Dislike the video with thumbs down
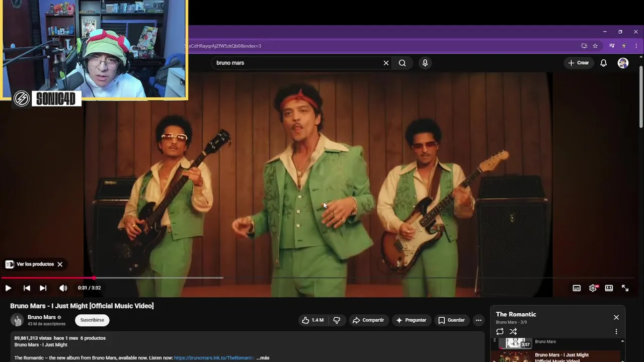Screen dimensions: 644x362 [337, 320]
